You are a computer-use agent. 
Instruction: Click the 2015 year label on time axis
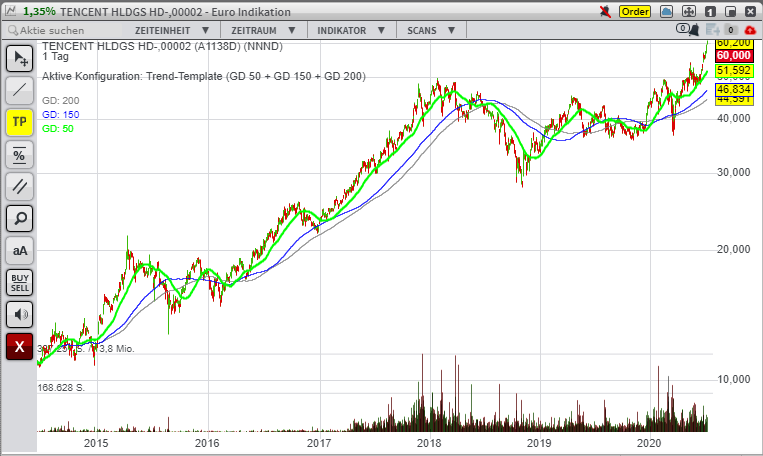point(96,443)
